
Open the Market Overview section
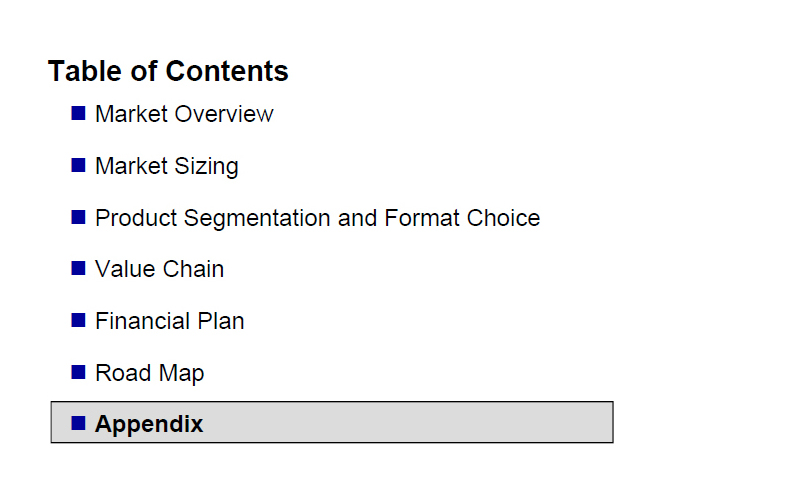184,114
